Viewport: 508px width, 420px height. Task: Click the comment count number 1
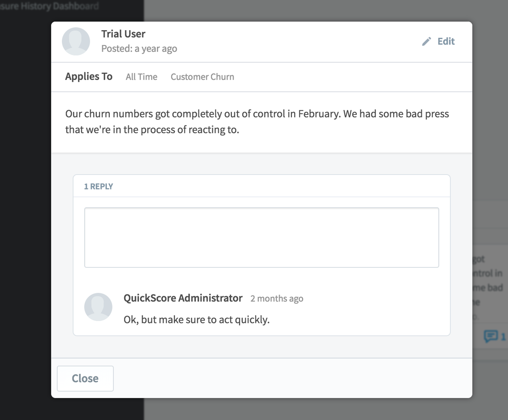(503, 336)
